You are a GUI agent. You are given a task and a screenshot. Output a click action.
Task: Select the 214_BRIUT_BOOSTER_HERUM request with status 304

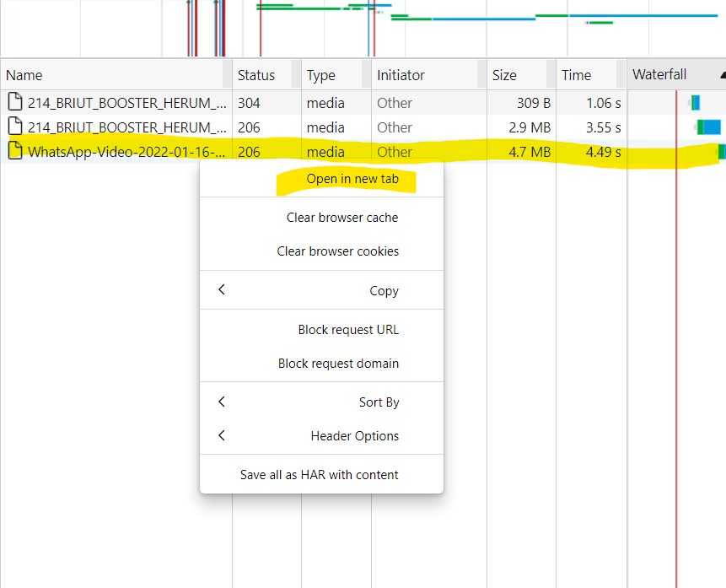[126, 103]
